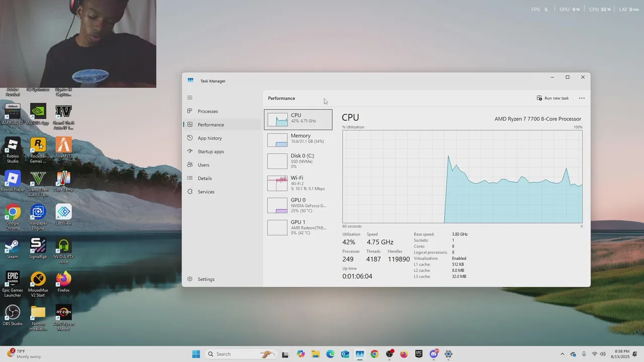Select Disk 0 (C:) performance tile
This screenshot has height=362, width=644.
pos(298,161)
